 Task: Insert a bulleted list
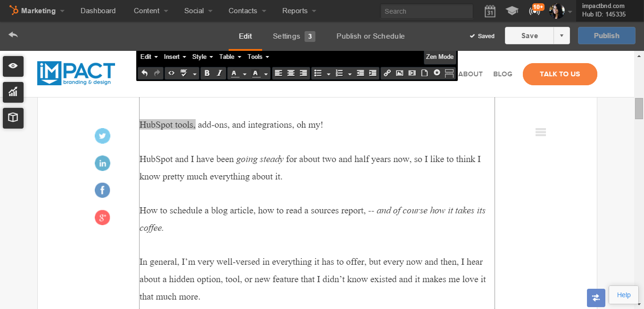(318, 73)
